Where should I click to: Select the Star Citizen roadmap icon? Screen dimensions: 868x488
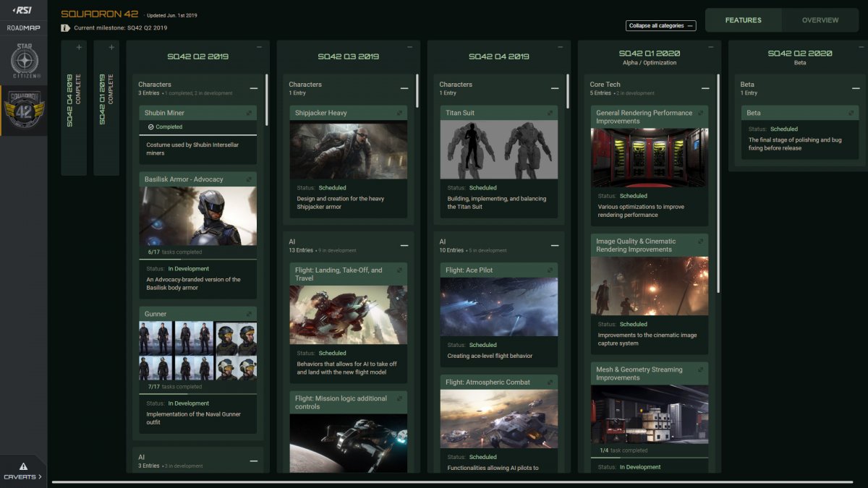(x=24, y=62)
